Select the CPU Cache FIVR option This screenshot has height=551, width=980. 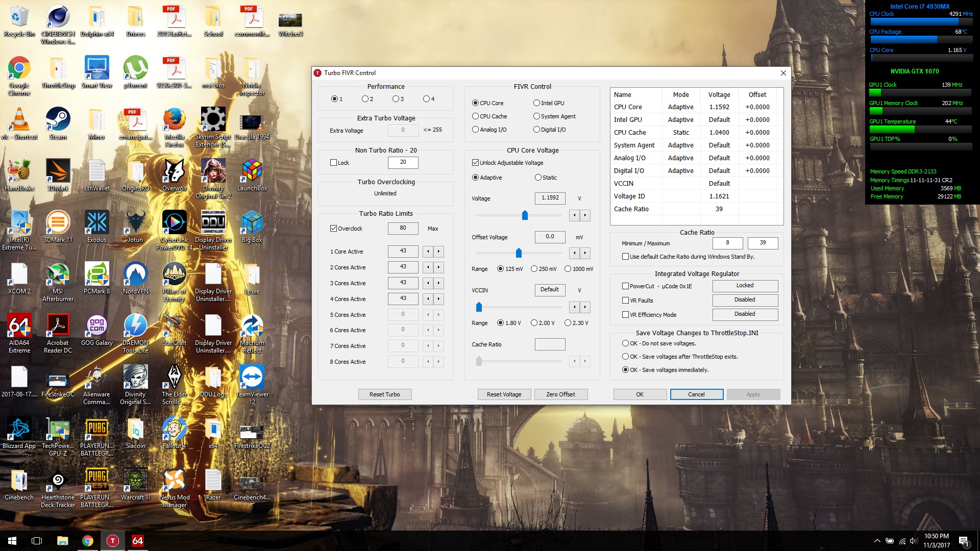(489, 116)
